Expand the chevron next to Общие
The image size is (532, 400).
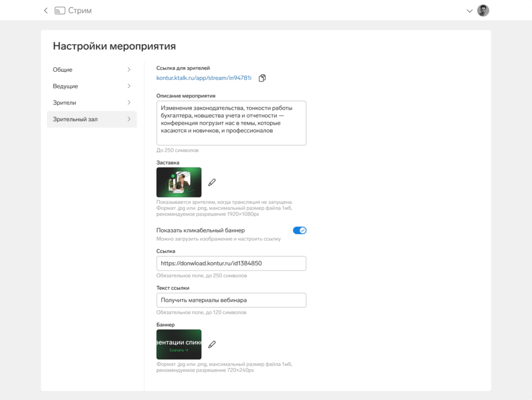click(x=129, y=70)
